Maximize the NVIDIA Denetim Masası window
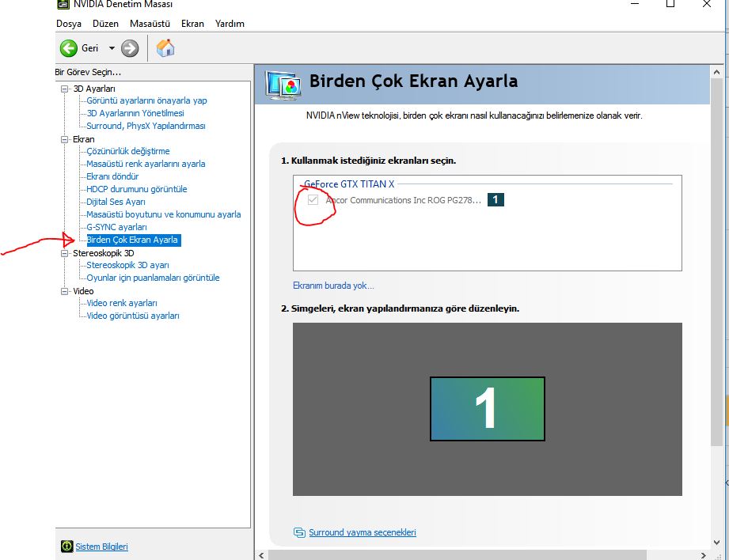 670,4
